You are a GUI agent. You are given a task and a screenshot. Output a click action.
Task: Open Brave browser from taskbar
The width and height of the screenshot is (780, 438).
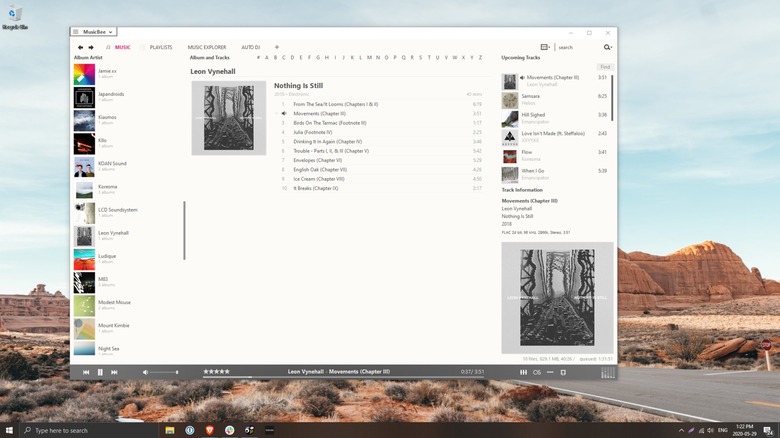coord(209,430)
